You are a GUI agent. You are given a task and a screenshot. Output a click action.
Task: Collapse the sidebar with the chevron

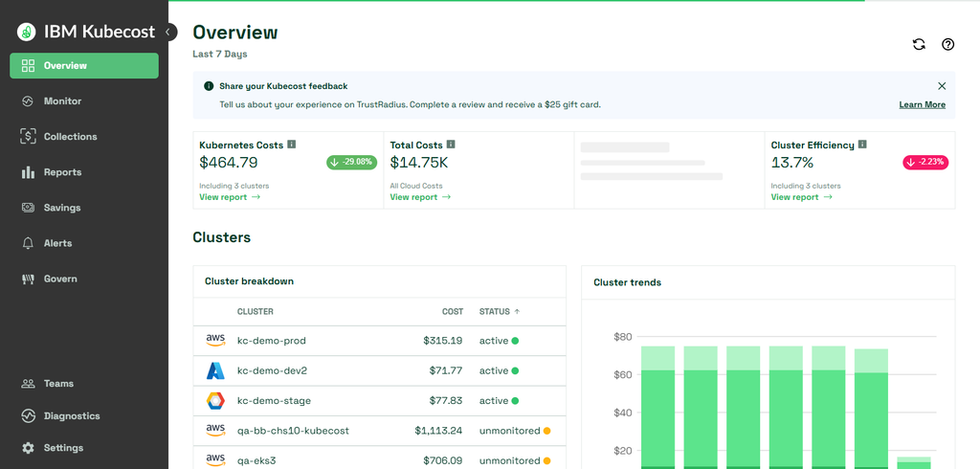[x=167, y=32]
